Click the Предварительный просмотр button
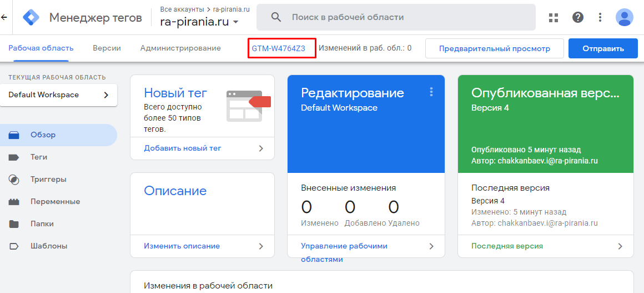Viewport: 644px width, 293px height. (494, 48)
